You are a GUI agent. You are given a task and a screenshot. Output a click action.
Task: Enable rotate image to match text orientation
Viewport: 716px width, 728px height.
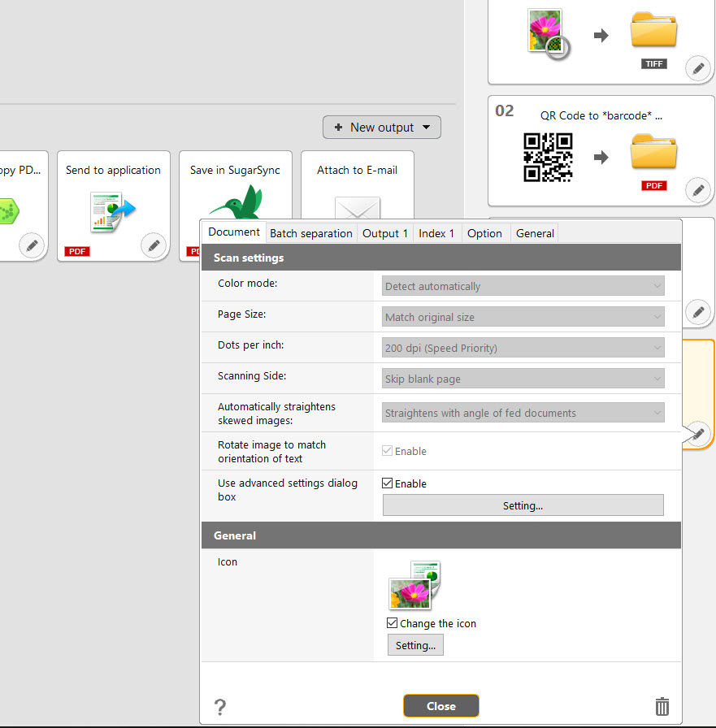click(388, 451)
